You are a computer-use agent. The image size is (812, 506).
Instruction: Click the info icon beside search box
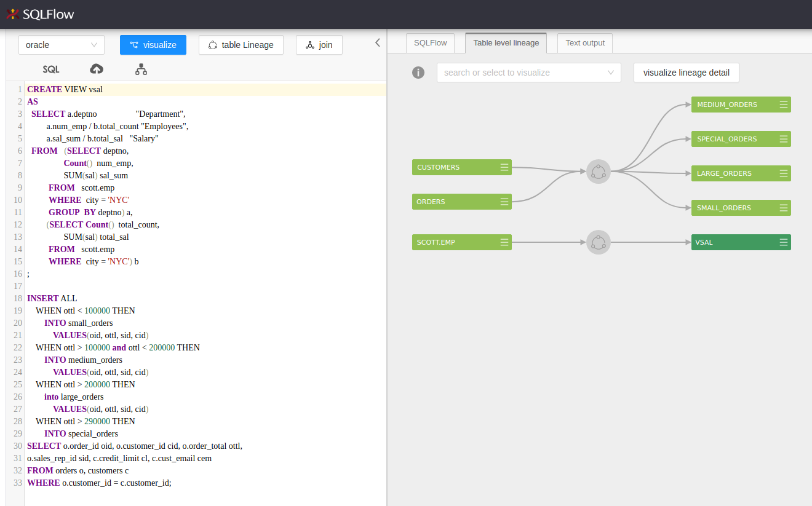tap(418, 73)
